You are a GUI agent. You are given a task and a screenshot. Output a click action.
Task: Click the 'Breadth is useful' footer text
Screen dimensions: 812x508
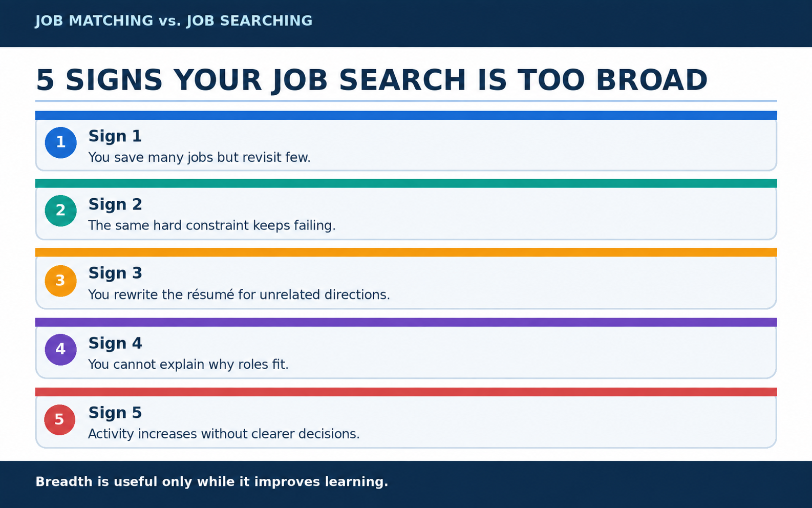click(211, 482)
